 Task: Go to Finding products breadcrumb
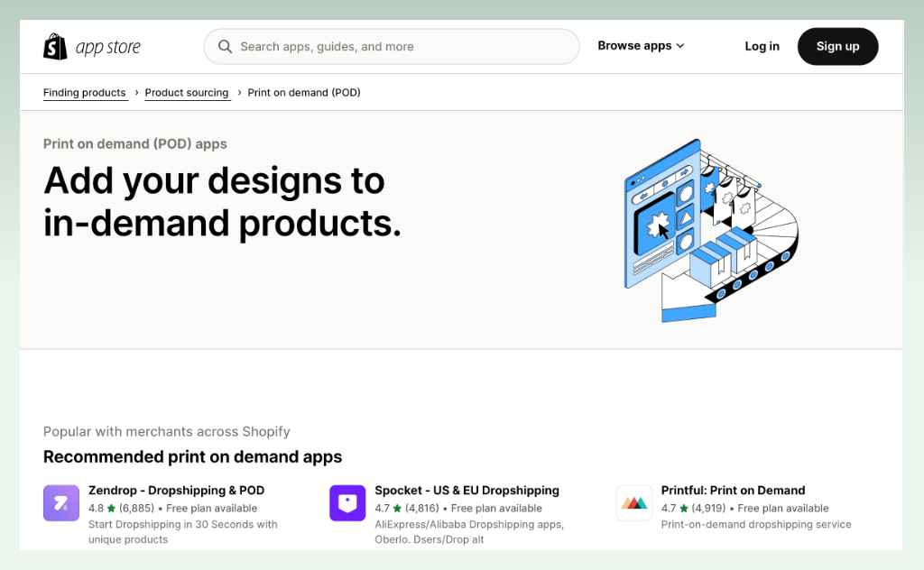tap(84, 93)
